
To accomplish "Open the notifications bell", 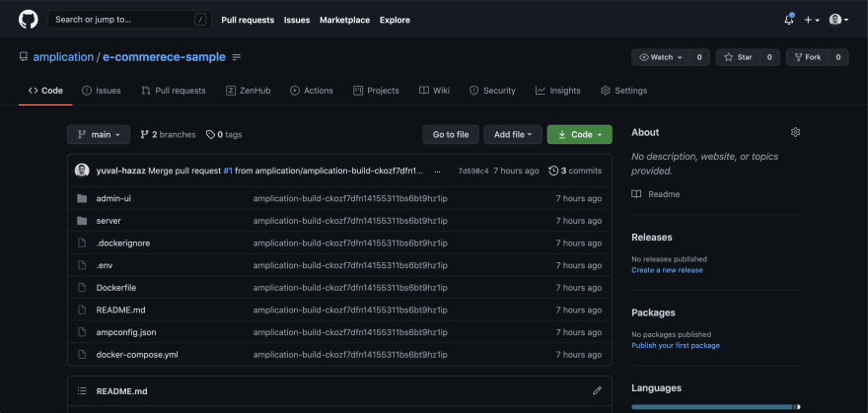I will coord(789,20).
